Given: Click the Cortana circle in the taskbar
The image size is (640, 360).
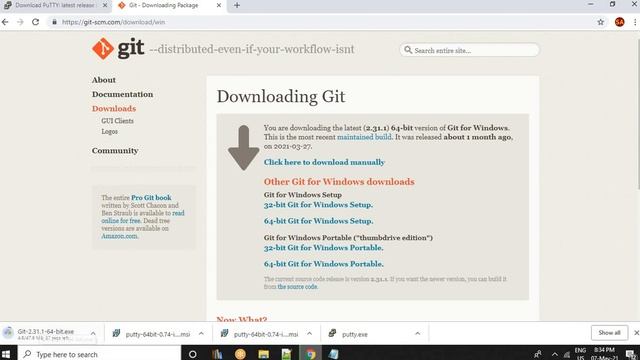Looking at the screenshot, I should tap(193, 354).
